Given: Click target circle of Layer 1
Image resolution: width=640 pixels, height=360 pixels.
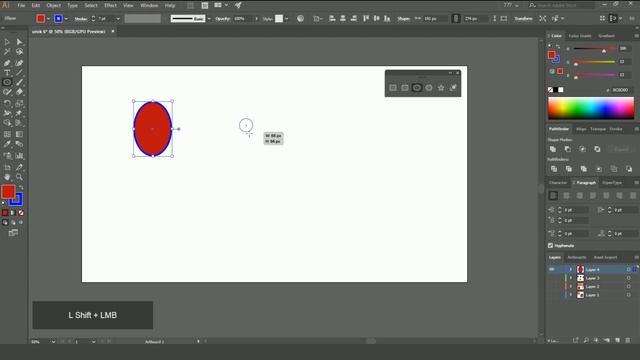Looking at the screenshot, I should (x=629, y=295).
